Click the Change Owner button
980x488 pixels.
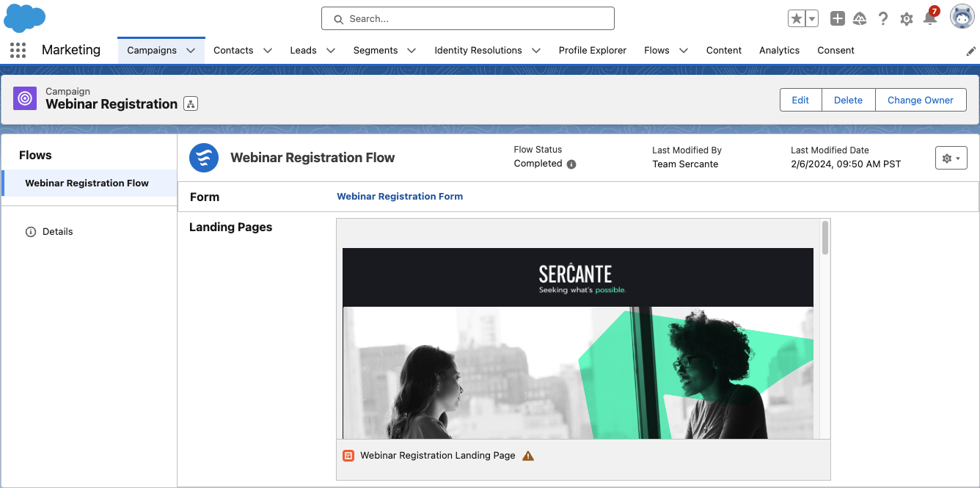pyautogui.click(x=921, y=100)
